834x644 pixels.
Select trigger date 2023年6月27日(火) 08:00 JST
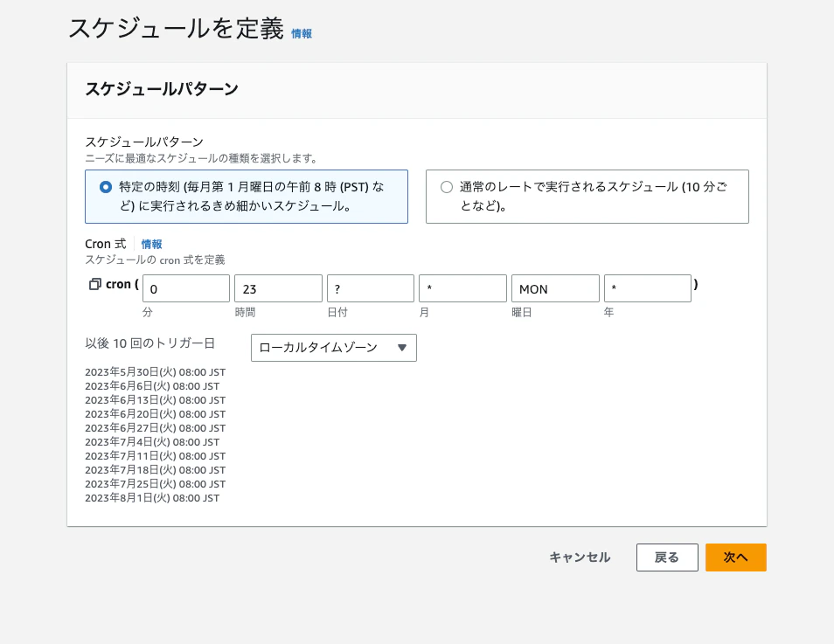tap(156, 428)
